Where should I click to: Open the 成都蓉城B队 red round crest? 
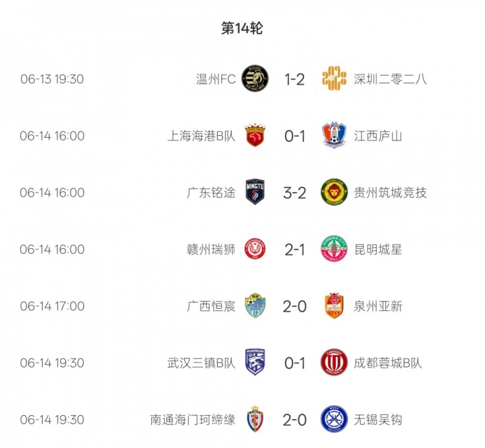point(334,363)
